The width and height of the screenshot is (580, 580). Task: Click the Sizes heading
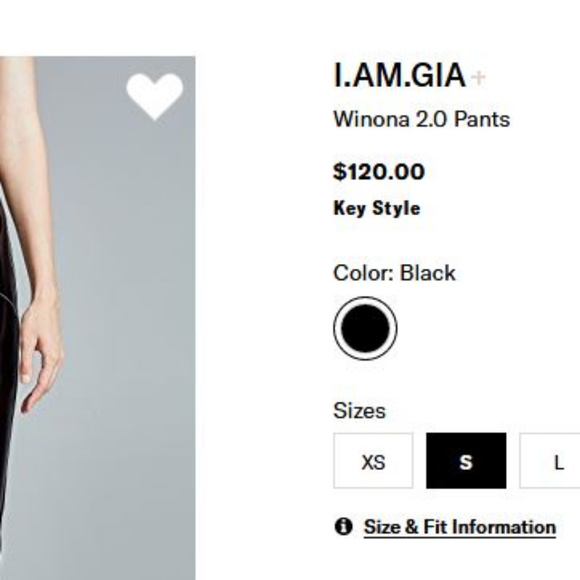[360, 411]
